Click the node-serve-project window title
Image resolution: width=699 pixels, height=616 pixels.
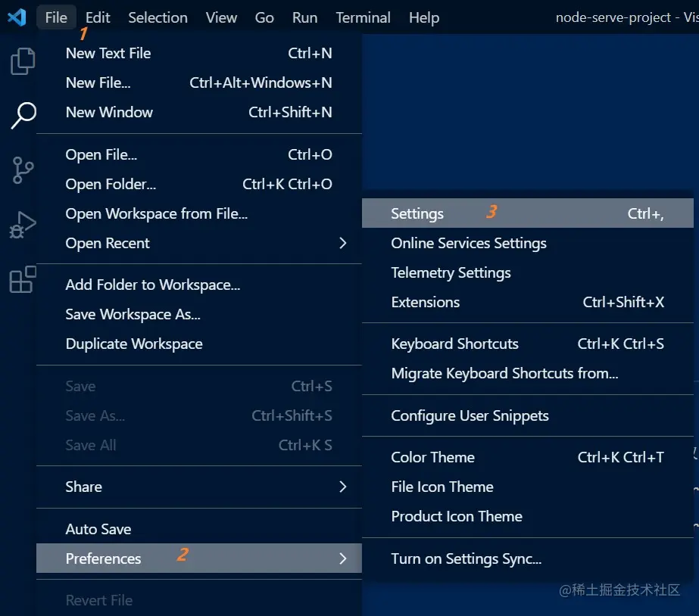(627, 17)
